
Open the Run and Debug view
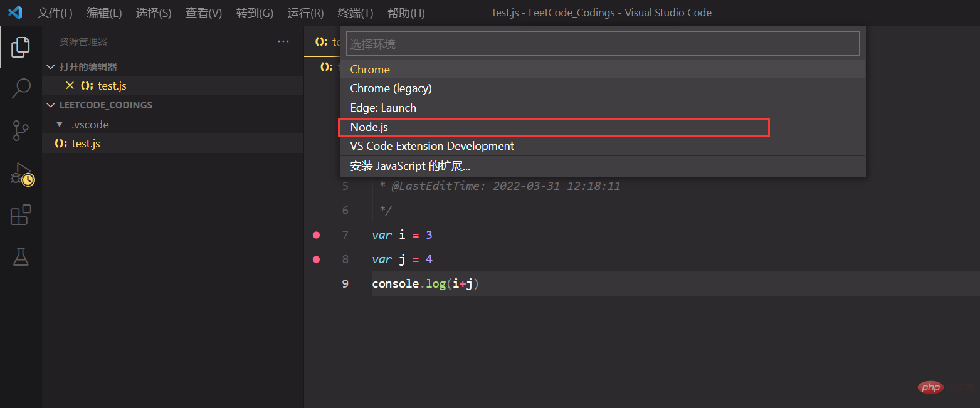tap(21, 174)
